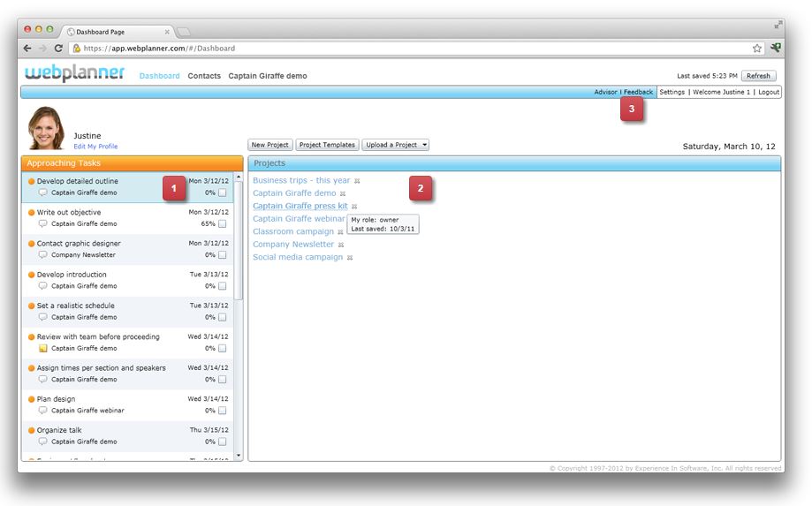This screenshot has height=506, width=812.
Task: Open comment bubble for Set a realistic schedule
Action: [43, 317]
